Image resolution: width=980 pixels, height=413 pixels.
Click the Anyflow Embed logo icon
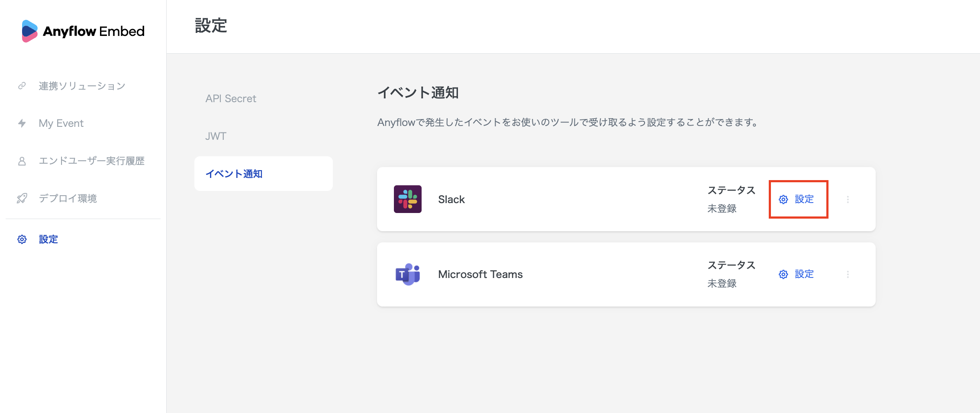pyautogui.click(x=29, y=31)
